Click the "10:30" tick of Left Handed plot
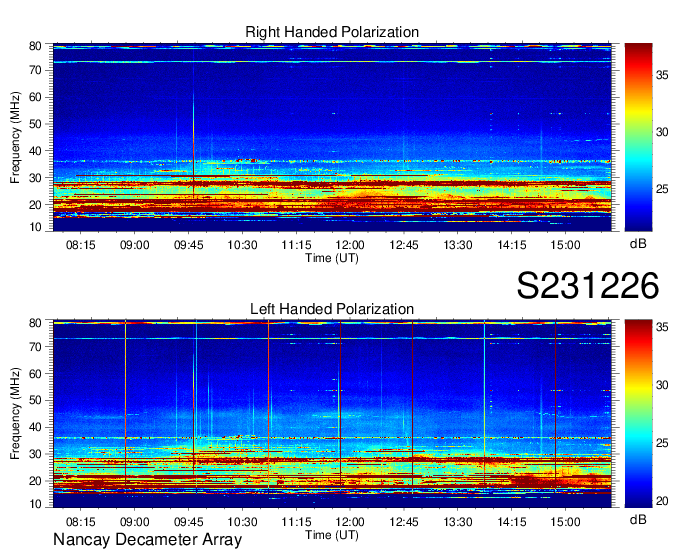Viewport: 680px width, 552px height. [242, 522]
